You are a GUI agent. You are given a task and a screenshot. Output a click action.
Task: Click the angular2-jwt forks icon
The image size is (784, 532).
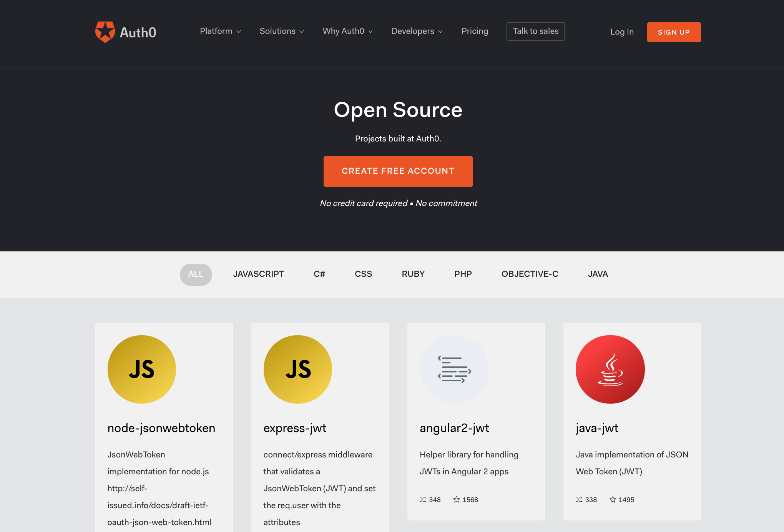423,500
